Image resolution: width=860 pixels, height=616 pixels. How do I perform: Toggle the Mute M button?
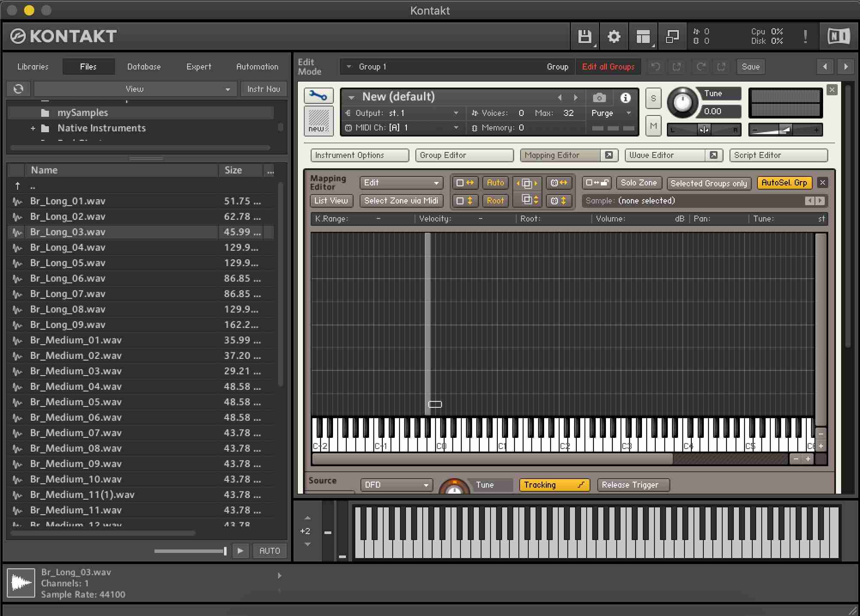tap(653, 126)
